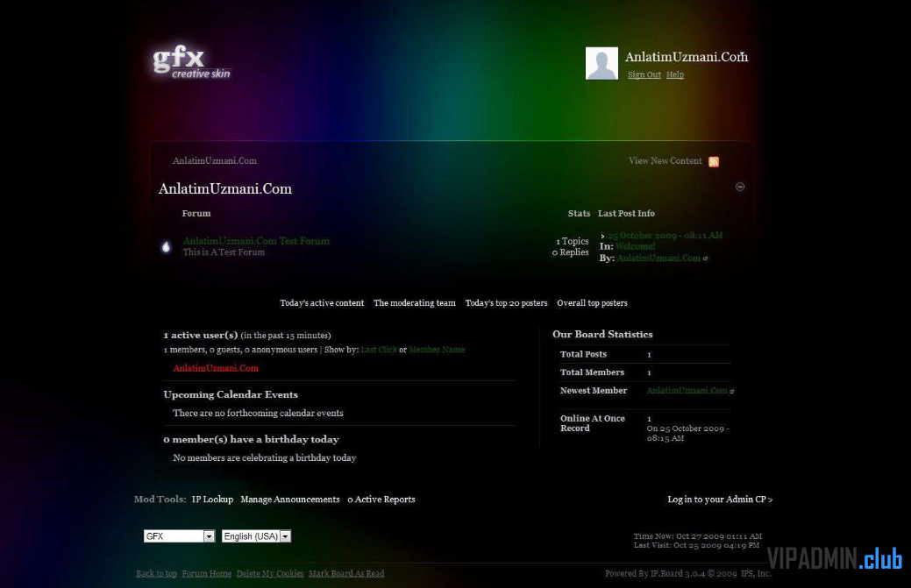
Task: Click the gfx creative skin logo
Action: click(x=192, y=62)
